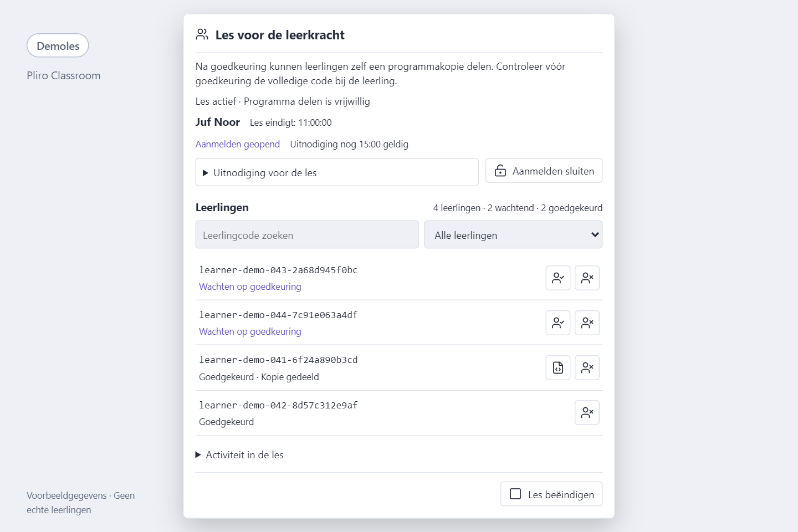This screenshot has width=798, height=532.
Task: Select the learner-demo-042-8d57c312e9af code
Action: [278, 405]
